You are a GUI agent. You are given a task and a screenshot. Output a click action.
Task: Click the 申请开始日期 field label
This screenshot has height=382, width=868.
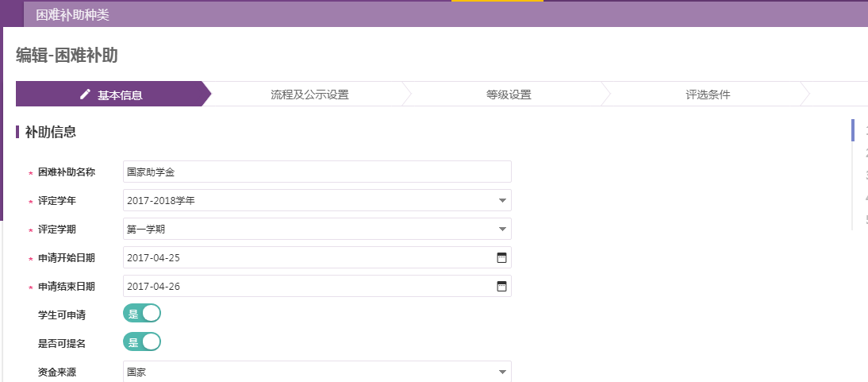click(x=67, y=258)
